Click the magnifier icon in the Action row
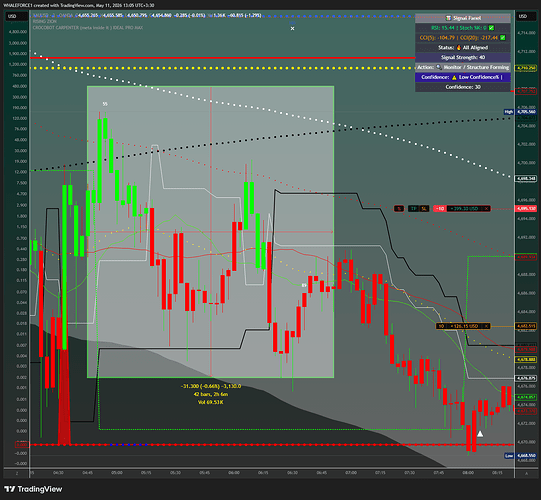Image resolution: width=541 pixels, height=500 pixels. point(439,67)
